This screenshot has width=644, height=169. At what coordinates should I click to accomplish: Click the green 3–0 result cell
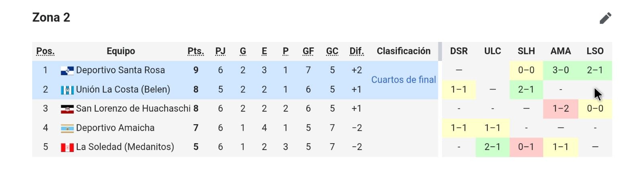coord(560,70)
